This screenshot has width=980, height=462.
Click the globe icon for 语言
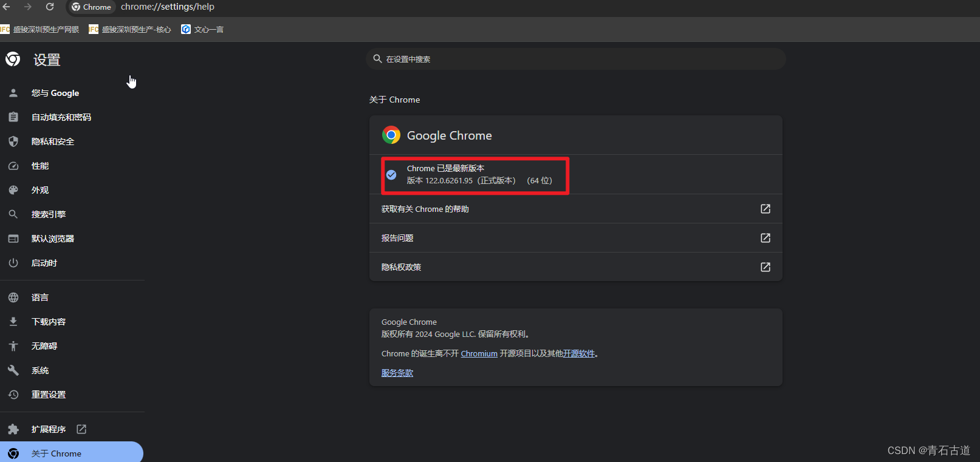(13, 297)
